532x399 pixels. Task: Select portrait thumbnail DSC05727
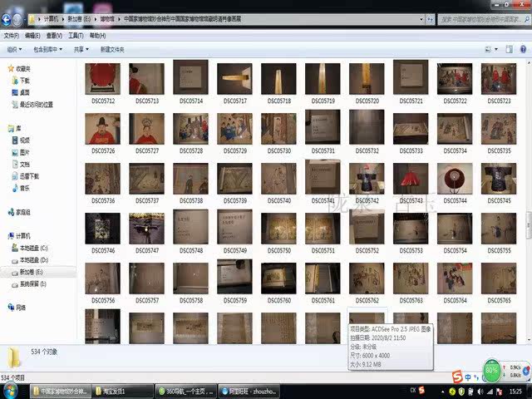[146, 129]
